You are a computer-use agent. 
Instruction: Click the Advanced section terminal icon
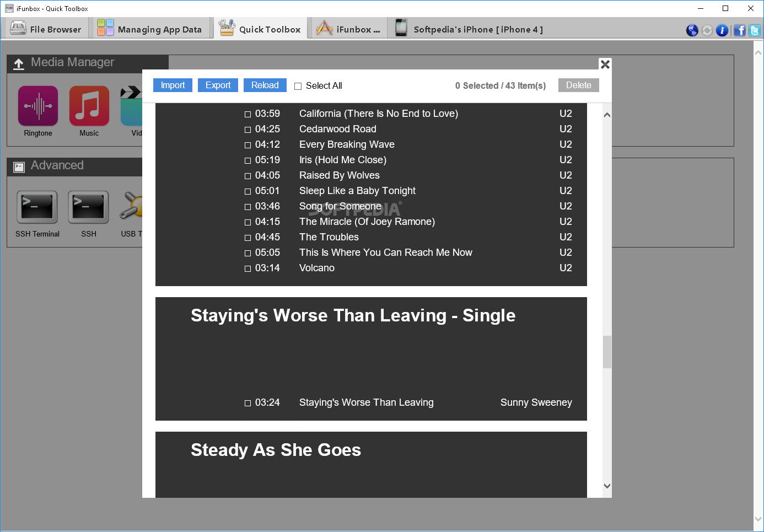[19, 167]
